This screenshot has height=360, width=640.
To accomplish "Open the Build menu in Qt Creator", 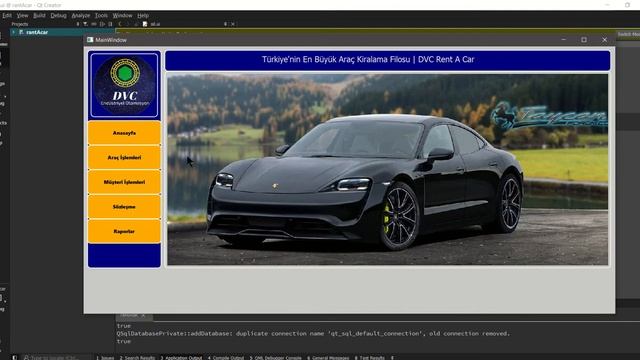I will [x=39, y=16].
